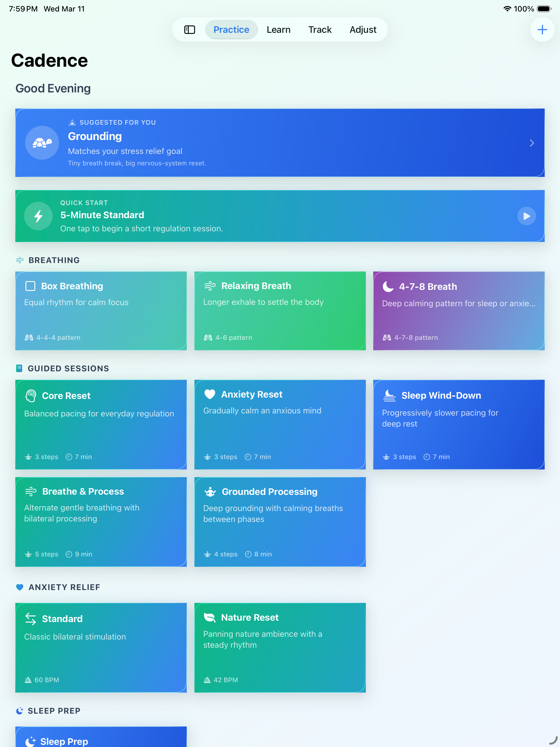The image size is (560, 747).
Task: Tap the heart icon on Anxiety Reset
Action: pyautogui.click(x=210, y=394)
